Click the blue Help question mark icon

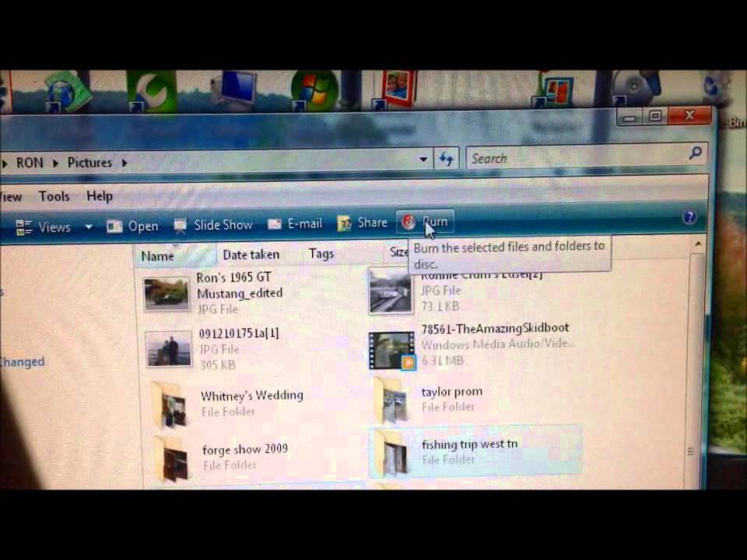point(689,217)
